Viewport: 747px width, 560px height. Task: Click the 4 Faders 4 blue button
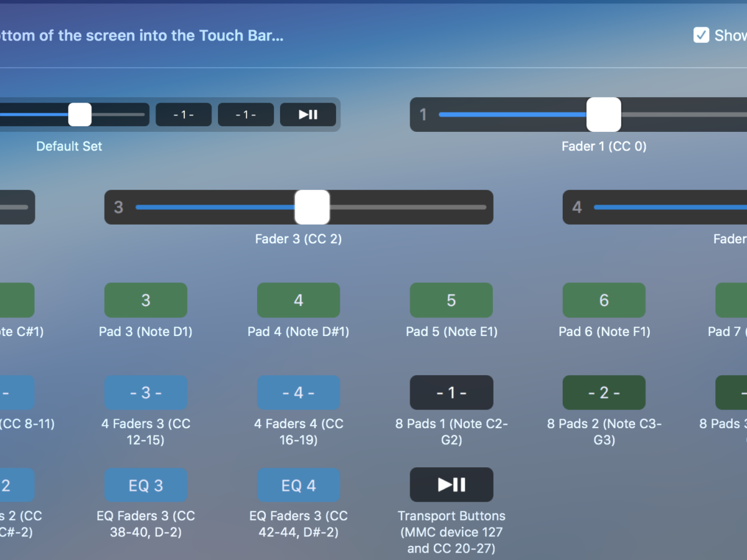tap(299, 393)
